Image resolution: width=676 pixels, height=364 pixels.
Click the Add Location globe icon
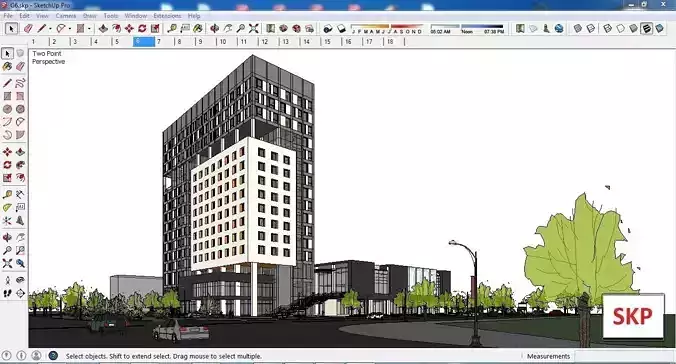pos(559,28)
